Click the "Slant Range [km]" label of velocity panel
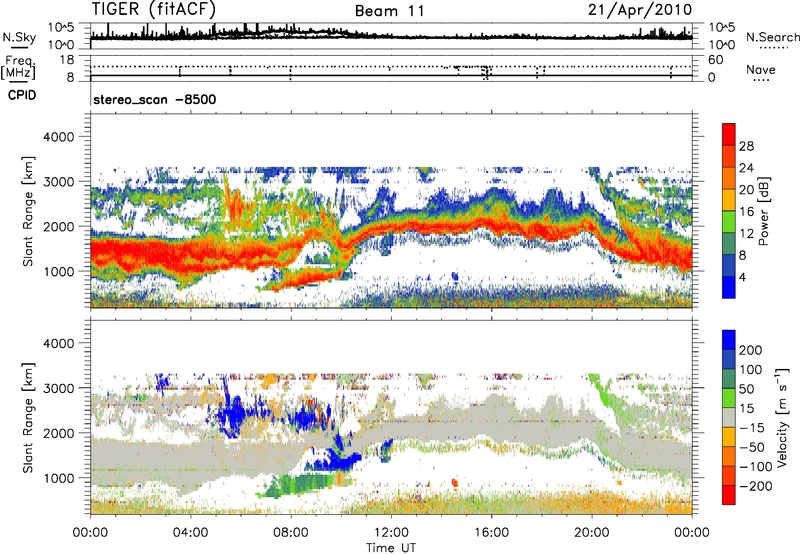The height and width of the screenshot is (554, 800). [28, 418]
